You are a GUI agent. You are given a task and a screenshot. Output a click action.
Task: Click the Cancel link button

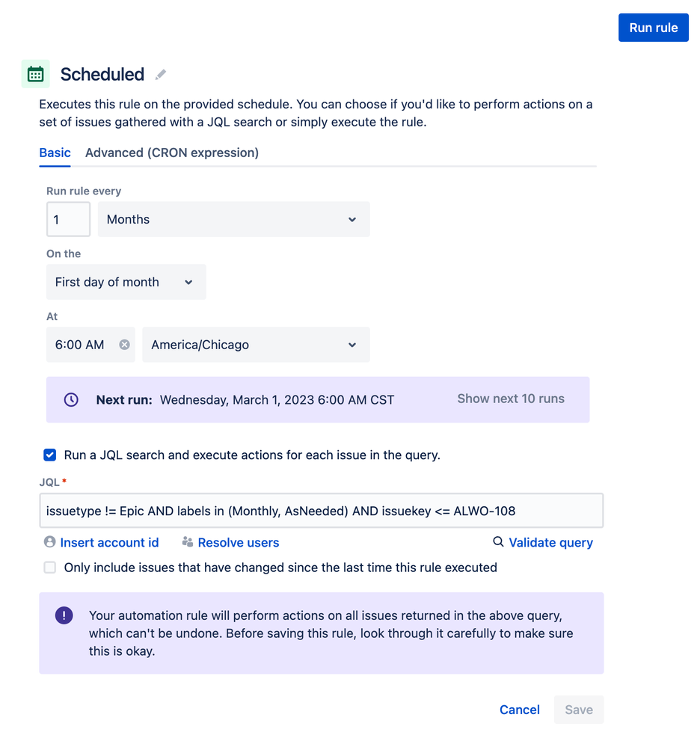[520, 710]
